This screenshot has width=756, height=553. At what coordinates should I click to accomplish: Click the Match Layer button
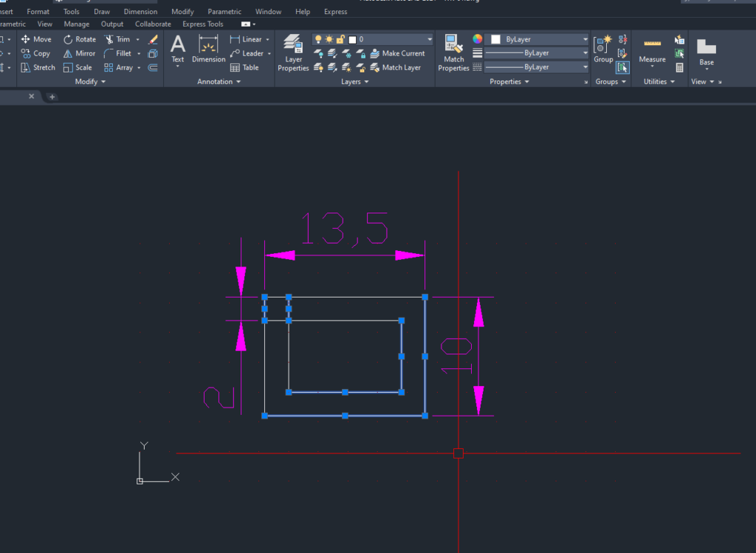(x=394, y=67)
